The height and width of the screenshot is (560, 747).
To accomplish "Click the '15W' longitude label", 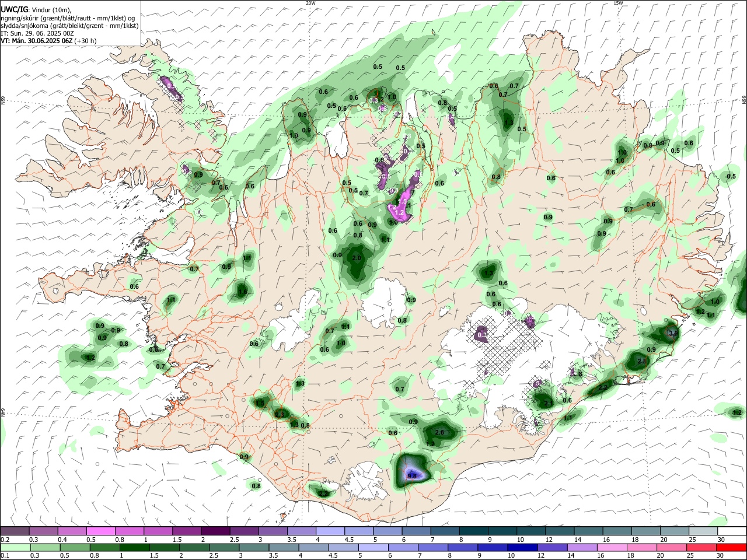I will pyautogui.click(x=618, y=3).
